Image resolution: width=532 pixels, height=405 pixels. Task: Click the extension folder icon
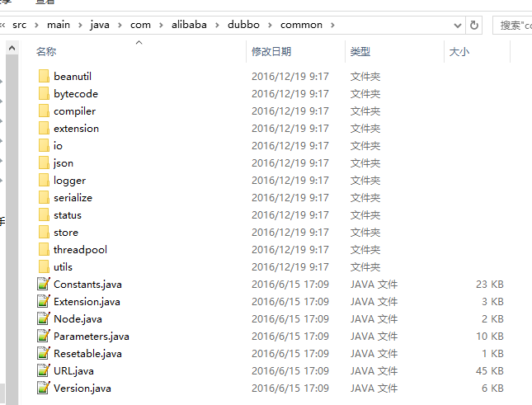point(44,128)
